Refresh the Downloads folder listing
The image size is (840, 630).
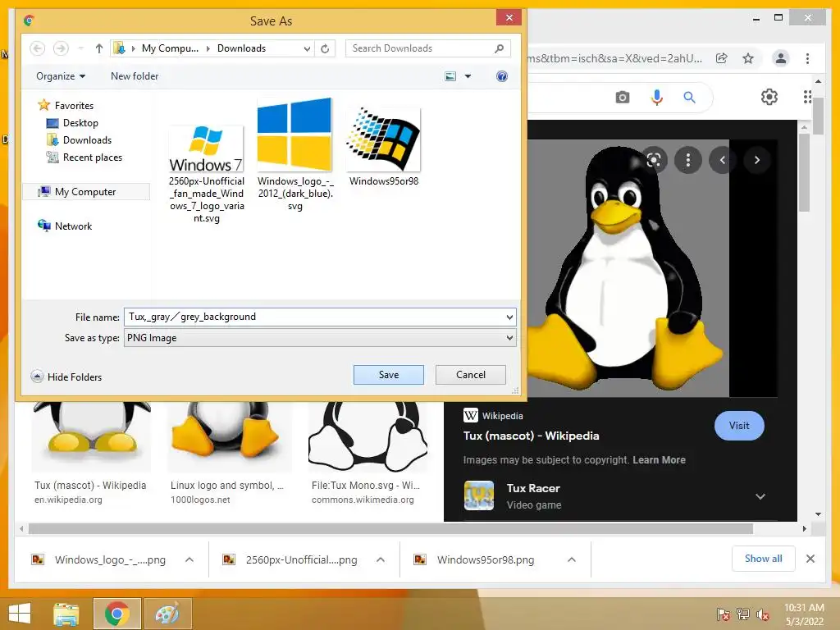coord(325,48)
